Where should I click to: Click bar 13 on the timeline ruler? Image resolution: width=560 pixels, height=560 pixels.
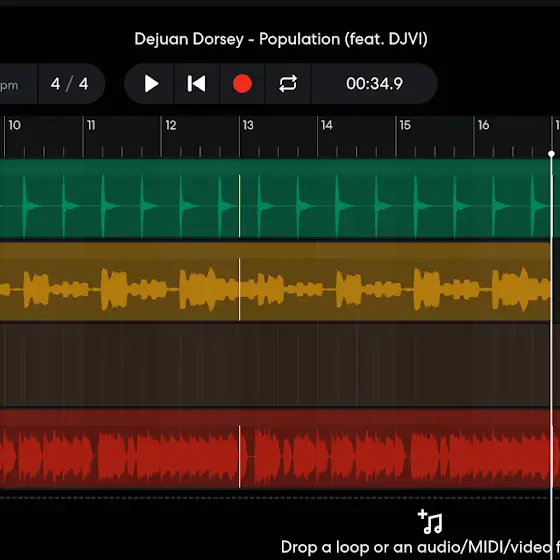point(248,125)
